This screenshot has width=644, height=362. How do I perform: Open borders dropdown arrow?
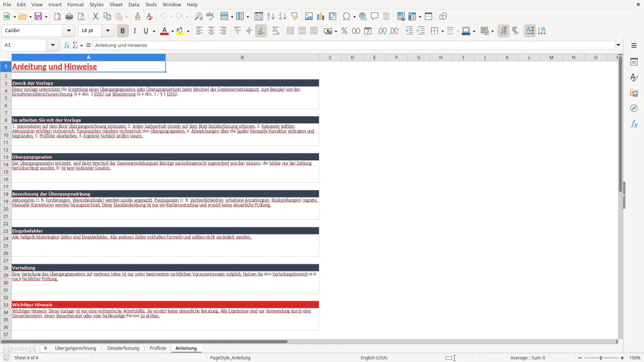(442, 31)
